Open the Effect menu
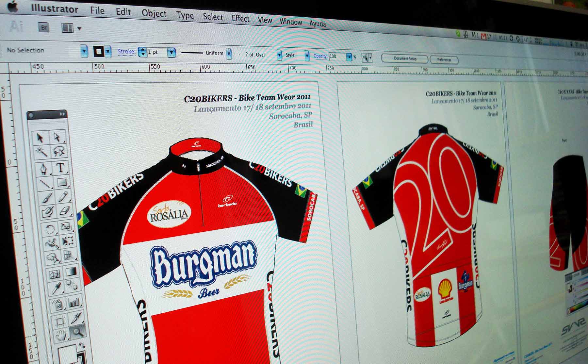This screenshot has width=588, height=364. tap(240, 19)
